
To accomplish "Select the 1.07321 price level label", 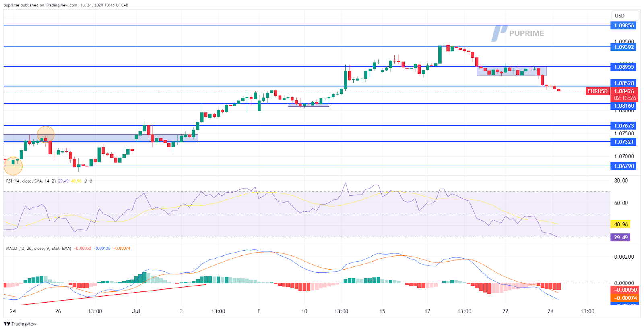I will pyautogui.click(x=623, y=142).
